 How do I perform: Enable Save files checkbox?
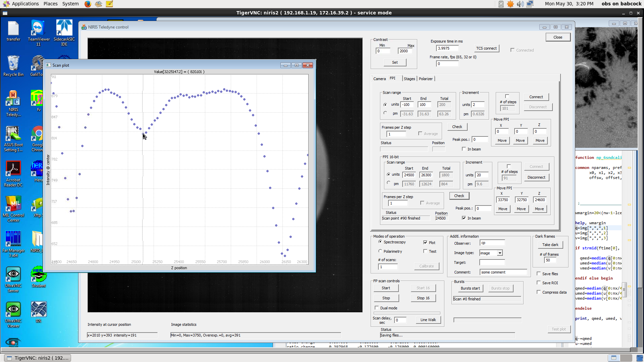coord(539,274)
